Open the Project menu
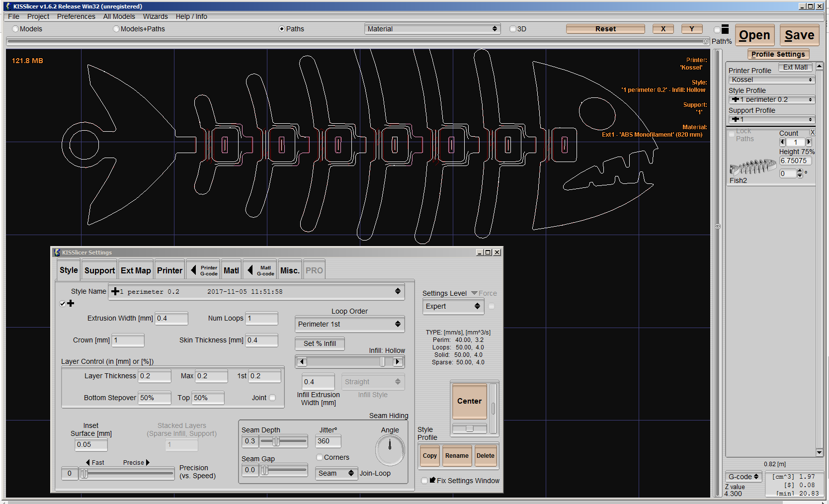 38,16
